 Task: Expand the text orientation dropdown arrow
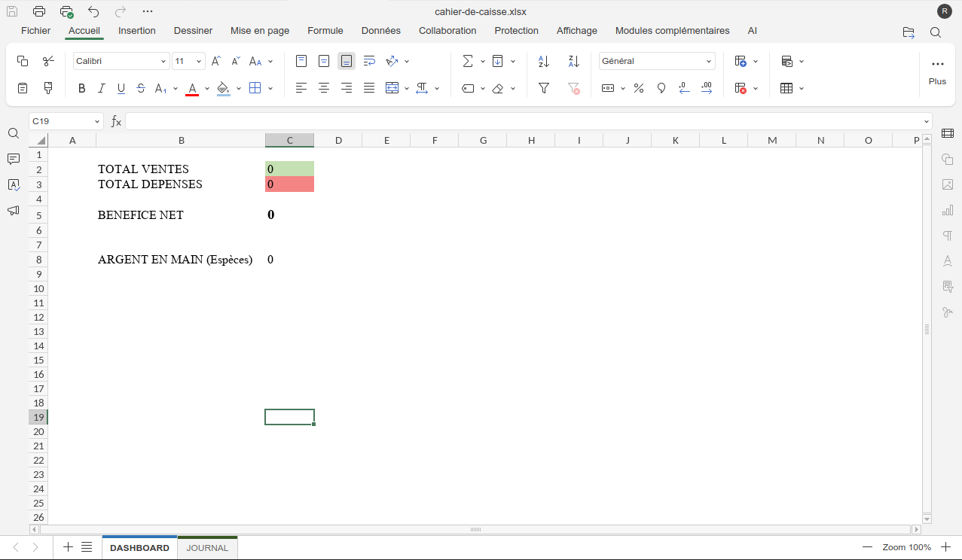coord(407,61)
